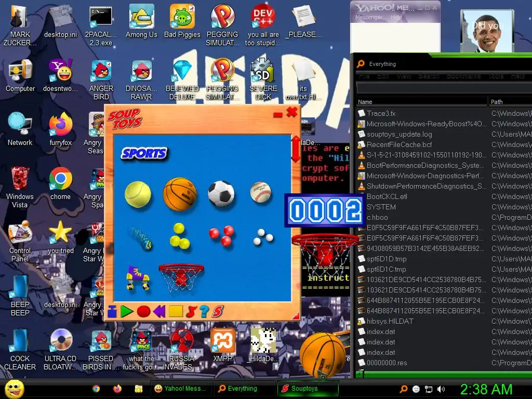532x399 pixels.
Task: Select the ANGER BIRD desktop icon
Action: pos(101,79)
